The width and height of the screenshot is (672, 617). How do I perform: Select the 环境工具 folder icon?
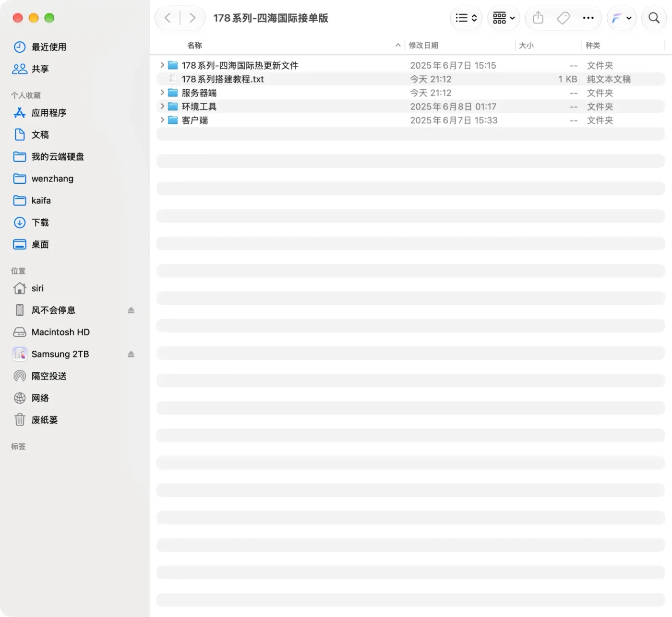coord(173,107)
